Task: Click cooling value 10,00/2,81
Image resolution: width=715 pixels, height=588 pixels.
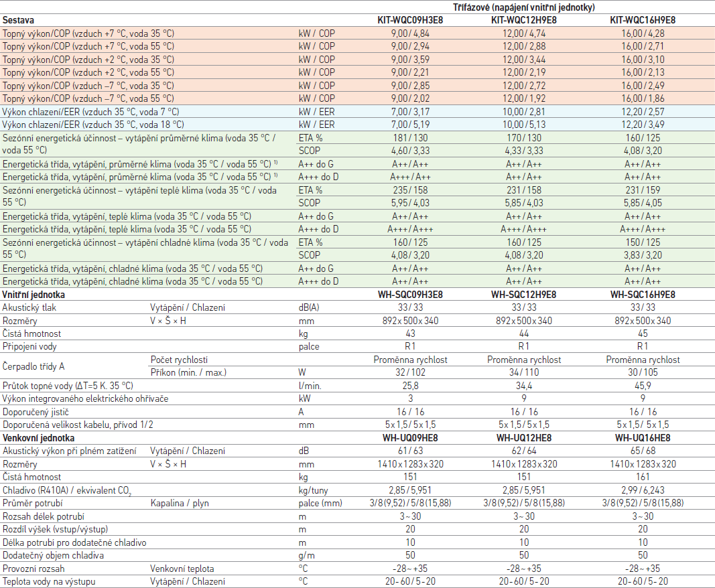Action: 523,112
